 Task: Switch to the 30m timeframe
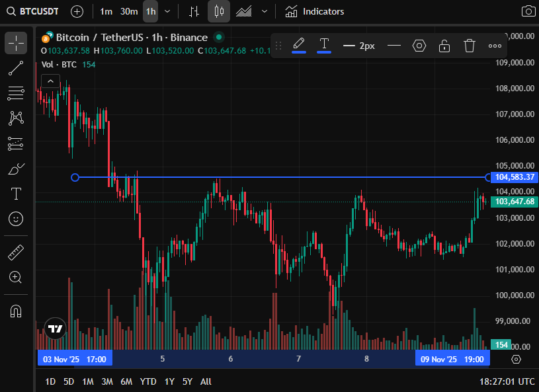point(129,12)
